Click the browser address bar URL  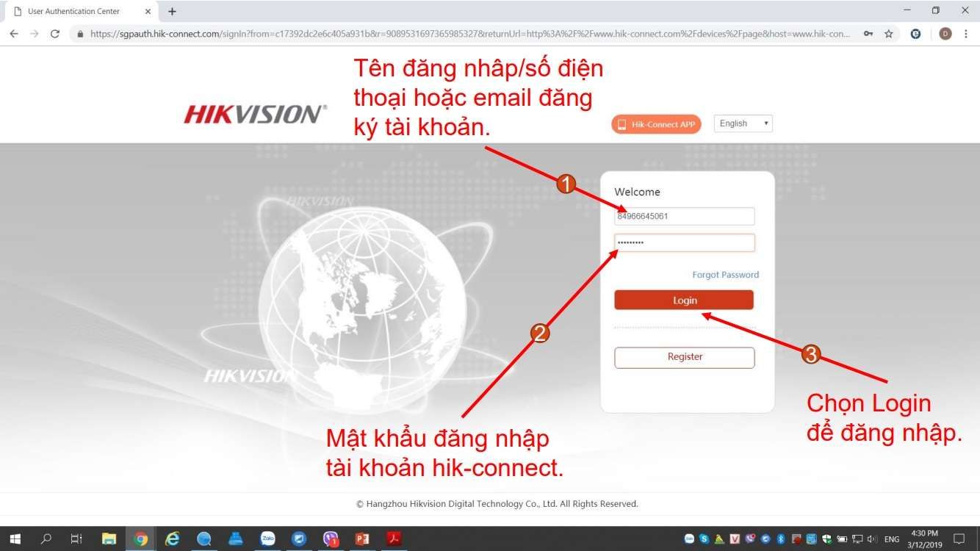point(470,34)
